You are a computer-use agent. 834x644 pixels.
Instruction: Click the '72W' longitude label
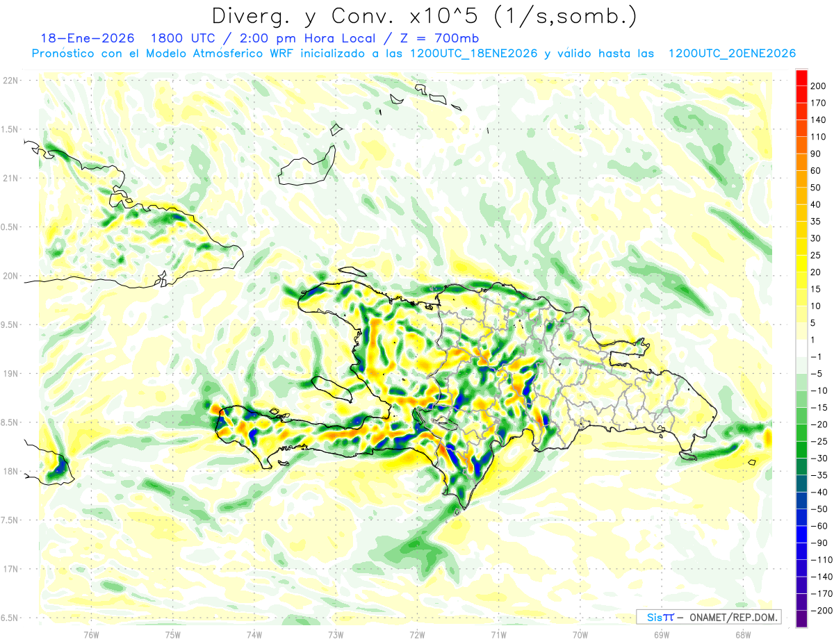pos(417,634)
